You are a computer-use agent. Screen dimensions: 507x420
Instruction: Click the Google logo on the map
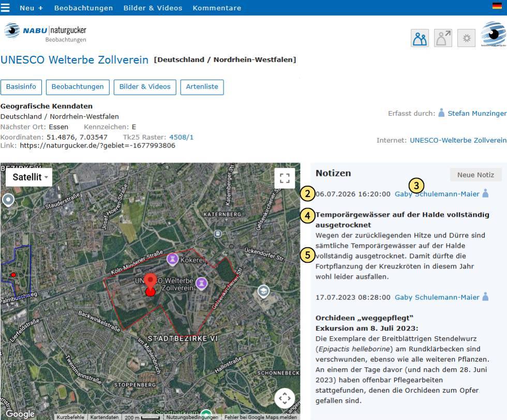(x=20, y=413)
